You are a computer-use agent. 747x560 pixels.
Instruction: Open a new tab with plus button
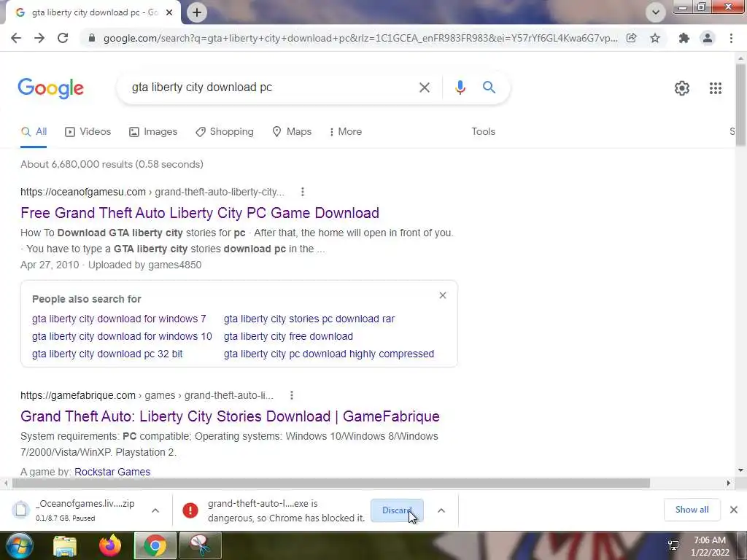[x=197, y=12]
